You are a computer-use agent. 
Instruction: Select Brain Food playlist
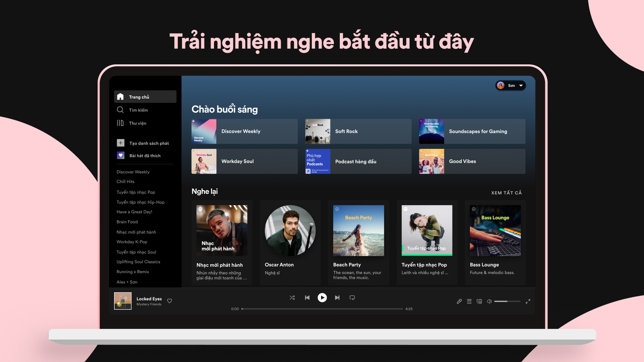point(127,222)
